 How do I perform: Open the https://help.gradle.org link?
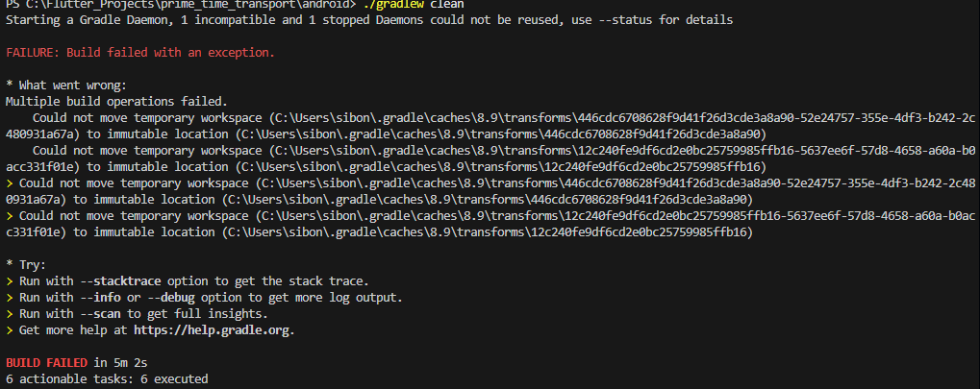[x=212, y=330]
